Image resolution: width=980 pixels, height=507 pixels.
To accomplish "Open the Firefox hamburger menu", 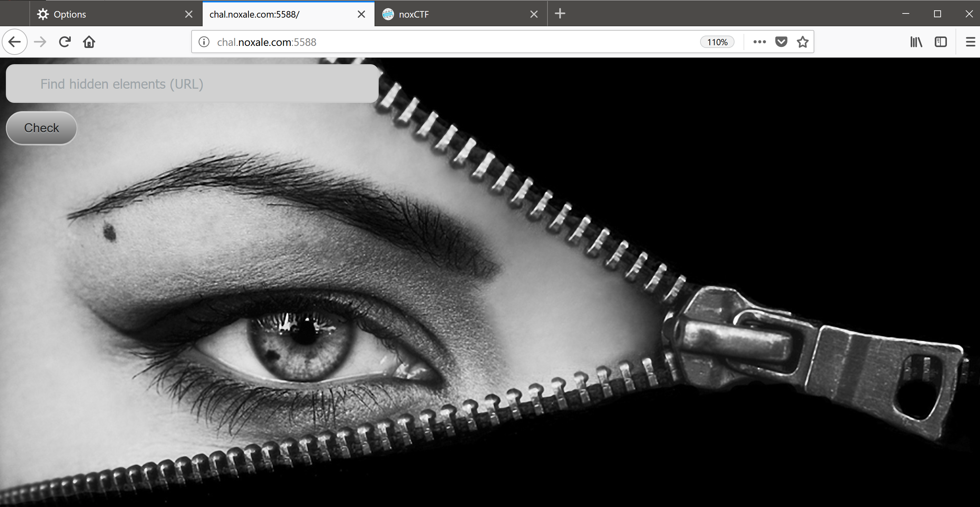I will pyautogui.click(x=970, y=42).
